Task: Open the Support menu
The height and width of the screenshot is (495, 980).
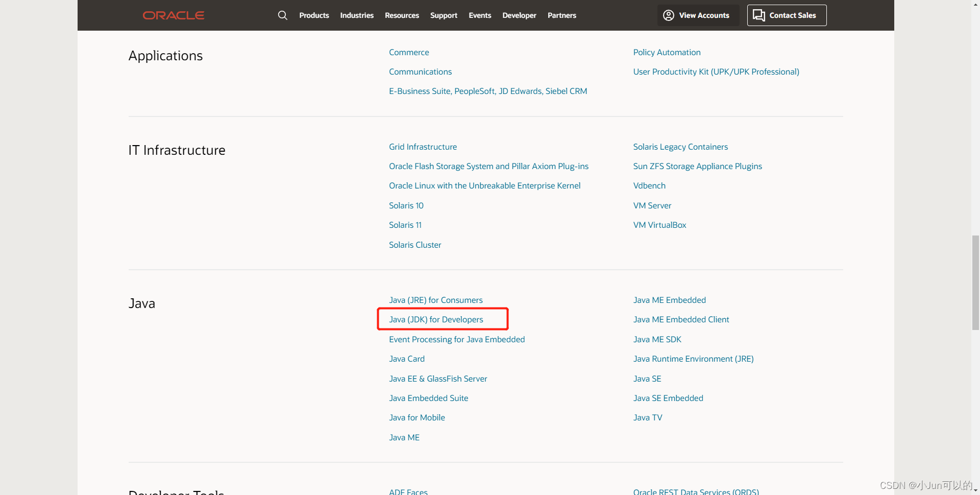Action: pos(444,15)
